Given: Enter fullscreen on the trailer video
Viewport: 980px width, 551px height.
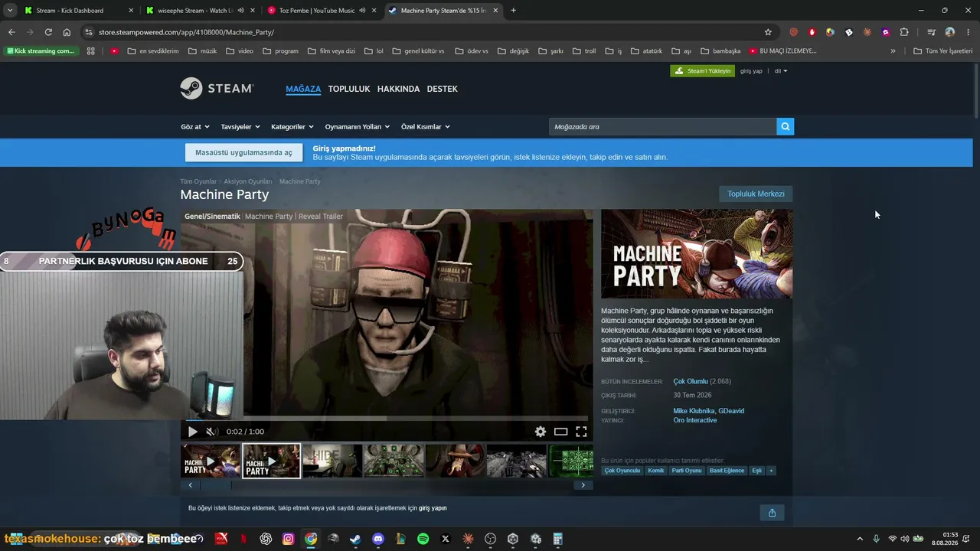Looking at the screenshot, I should pos(581,432).
